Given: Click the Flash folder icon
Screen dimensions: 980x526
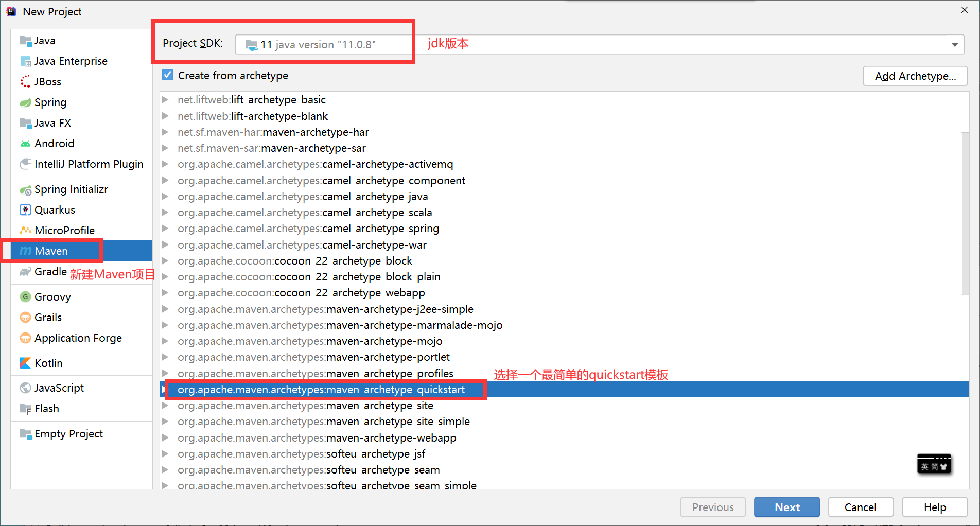Looking at the screenshot, I should pos(25,409).
